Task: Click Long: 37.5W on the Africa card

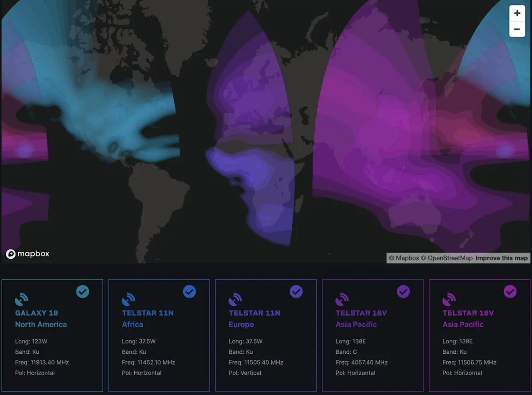Action: [x=139, y=341]
